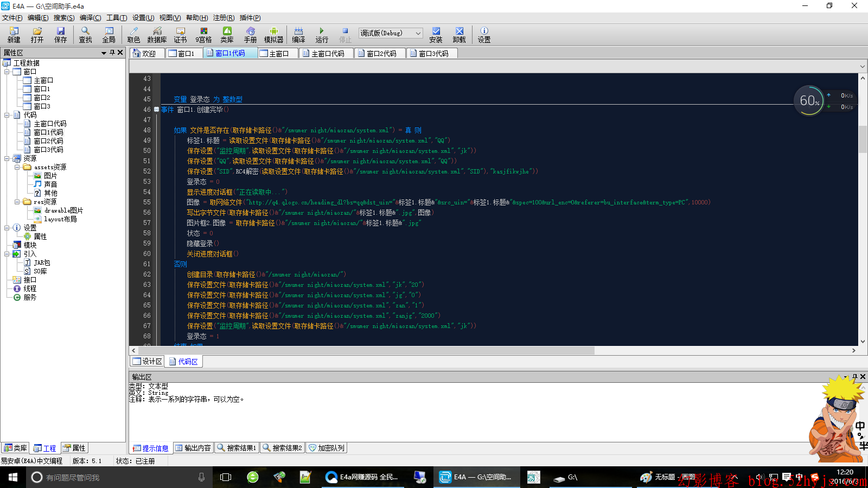Toggle pin on the 属性区 panel
The image size is (868, 488).
point(112,53)
